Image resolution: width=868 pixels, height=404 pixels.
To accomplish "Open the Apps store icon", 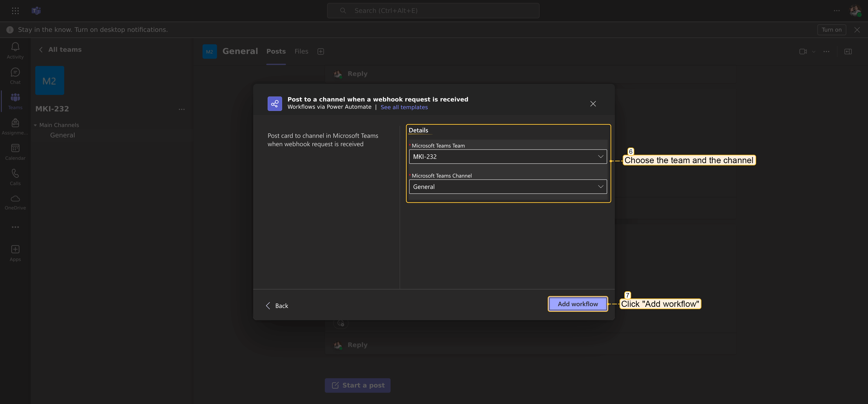I will [x=15, y=253].
